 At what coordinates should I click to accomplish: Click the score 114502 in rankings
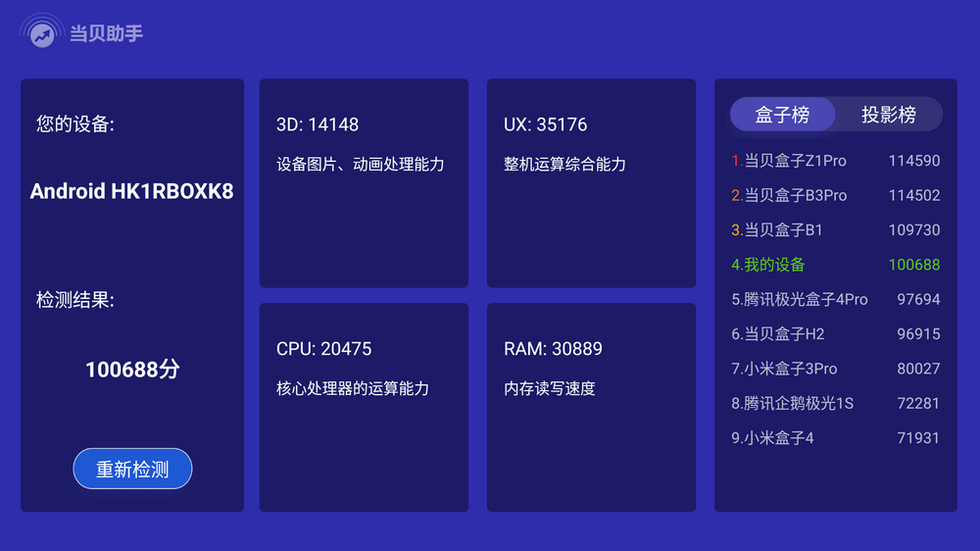pyautogui.click(x=914, y=195)
